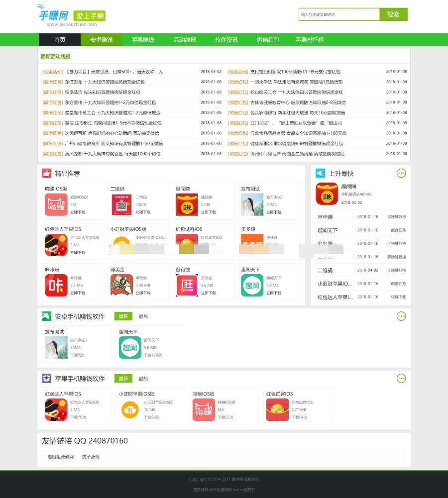Click the 赚美金 dollar bills icon

(x=121, y=285)
